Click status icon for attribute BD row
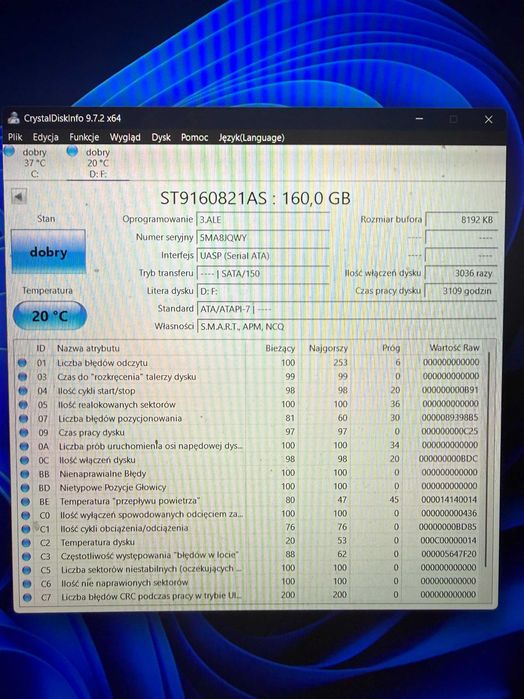Screen dimensions: 524x699 point(25,488)
